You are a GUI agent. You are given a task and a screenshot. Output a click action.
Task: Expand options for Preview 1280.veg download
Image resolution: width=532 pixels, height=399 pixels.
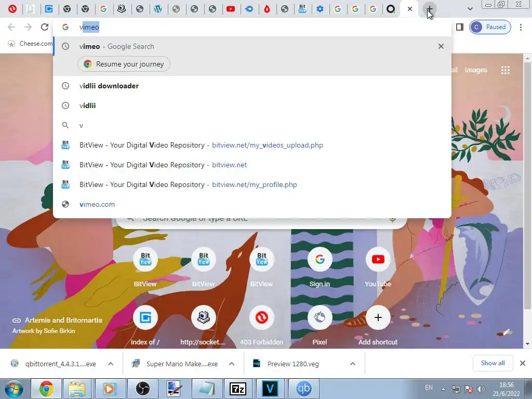tap(353, 364)
